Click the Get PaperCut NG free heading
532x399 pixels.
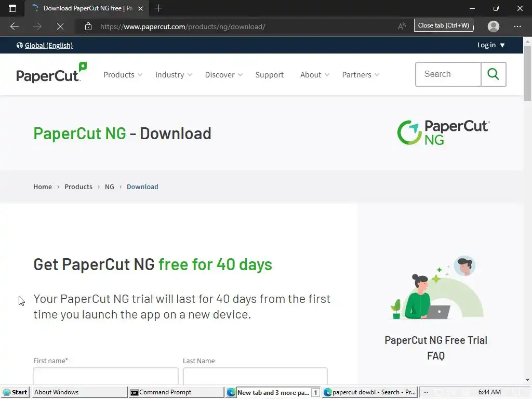tap(153, 264)
